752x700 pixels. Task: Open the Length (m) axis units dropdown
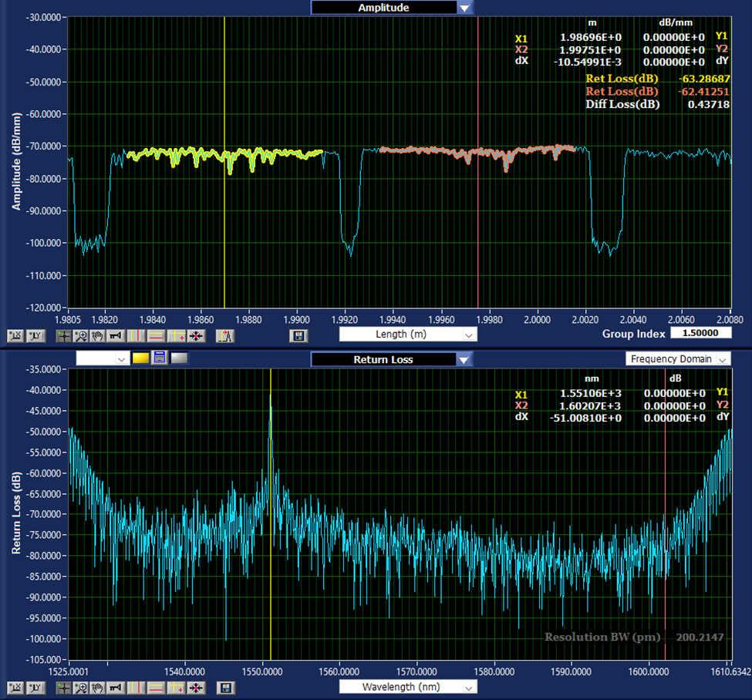(408, 334)
